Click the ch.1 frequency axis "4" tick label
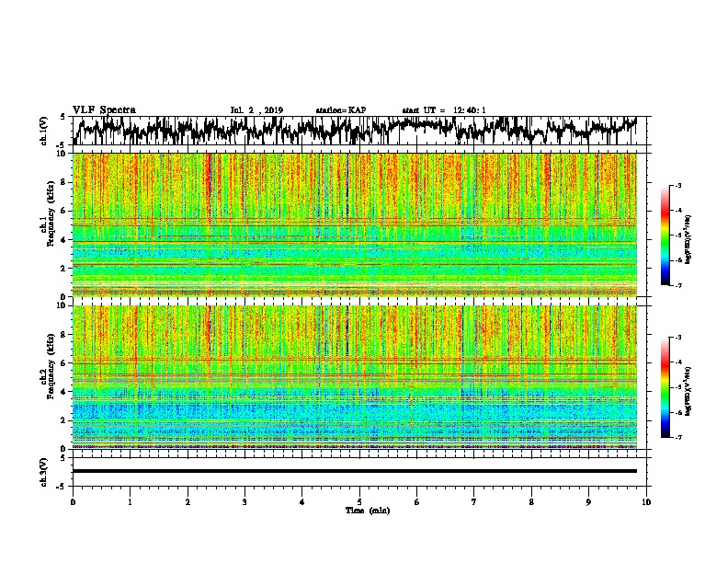 coord(63,240)
